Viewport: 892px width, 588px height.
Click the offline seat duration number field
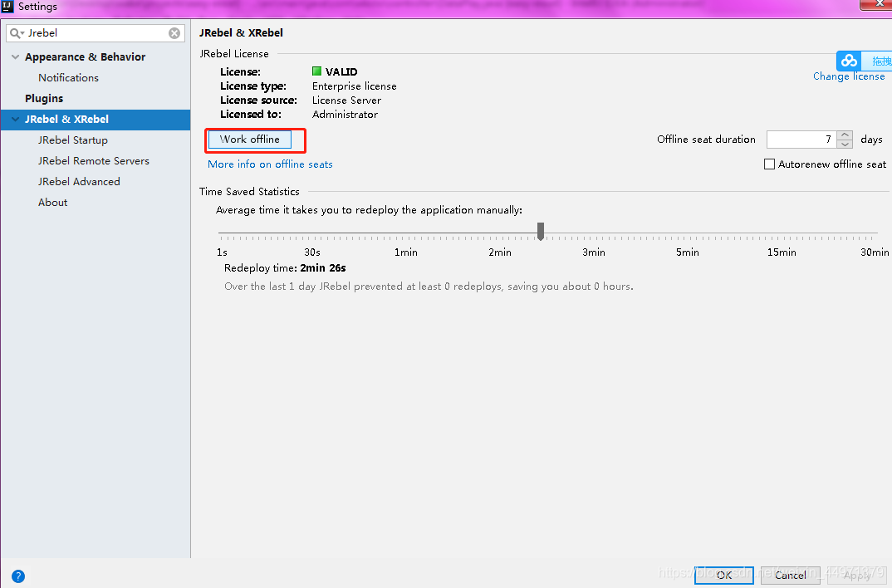click(x=802, y=140)
